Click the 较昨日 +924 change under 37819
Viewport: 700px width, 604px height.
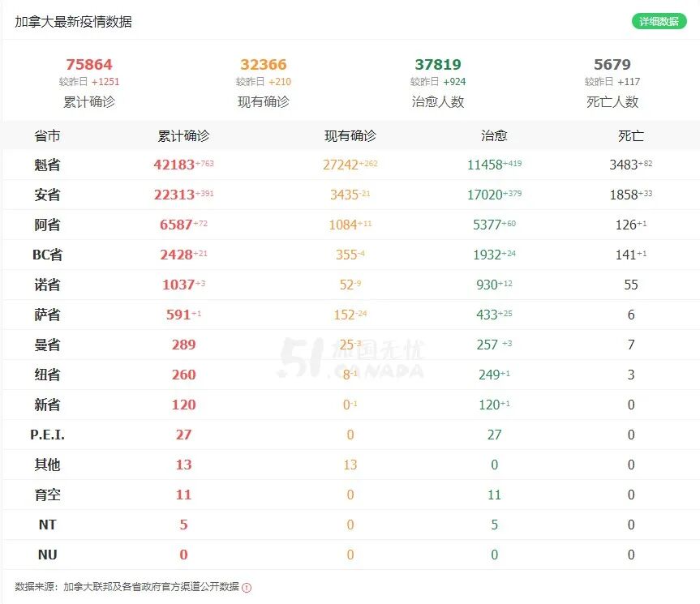438,82
